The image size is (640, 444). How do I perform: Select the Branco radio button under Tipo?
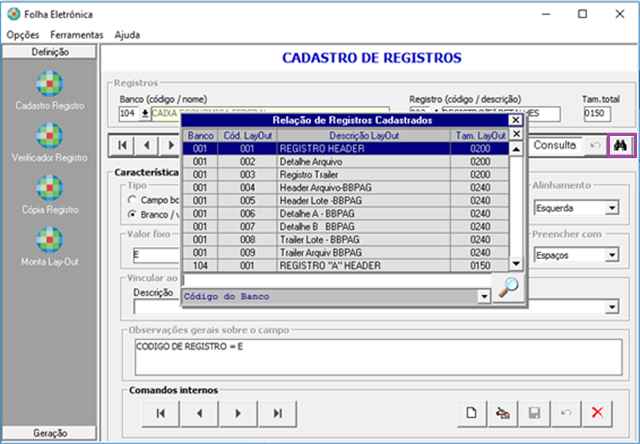pos(132,214)
